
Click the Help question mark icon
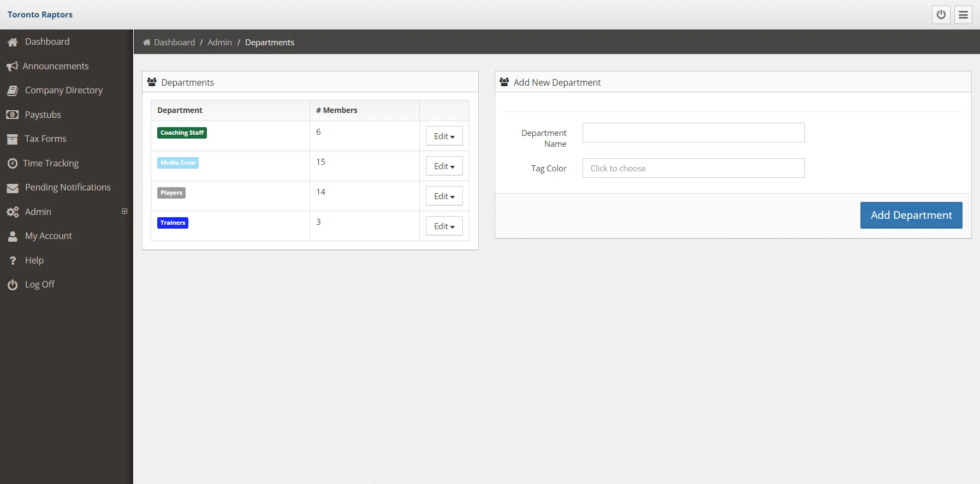(x=12, y=261)
